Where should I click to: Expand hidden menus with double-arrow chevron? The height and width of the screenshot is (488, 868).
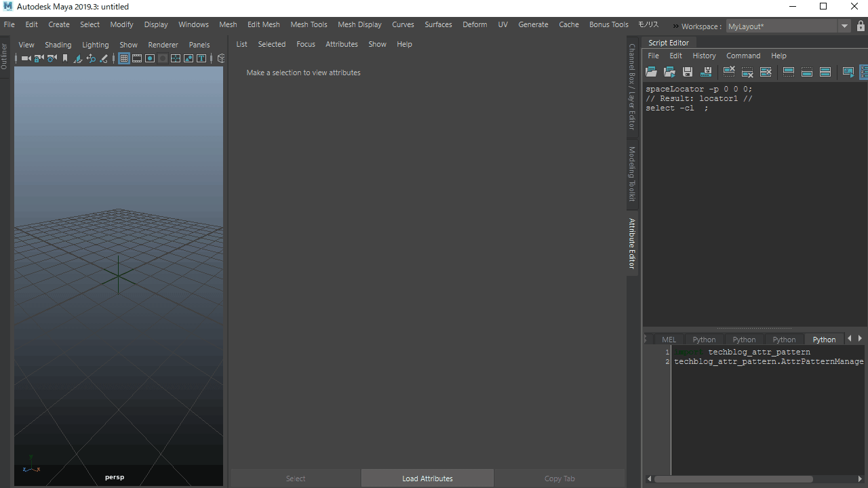pyautogui.click(x=675, y=26)
